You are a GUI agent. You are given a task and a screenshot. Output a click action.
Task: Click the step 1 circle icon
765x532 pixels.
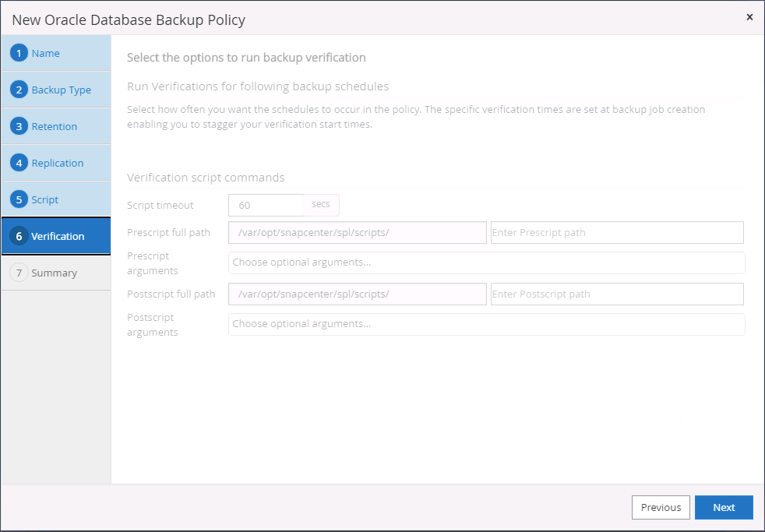[19, 53]
